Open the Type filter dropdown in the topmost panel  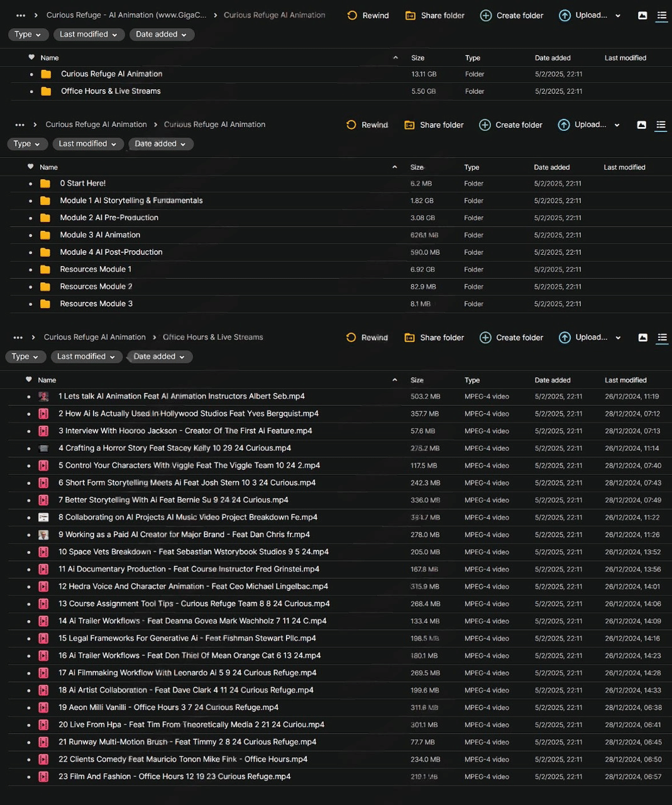click(x=28, y=35)
